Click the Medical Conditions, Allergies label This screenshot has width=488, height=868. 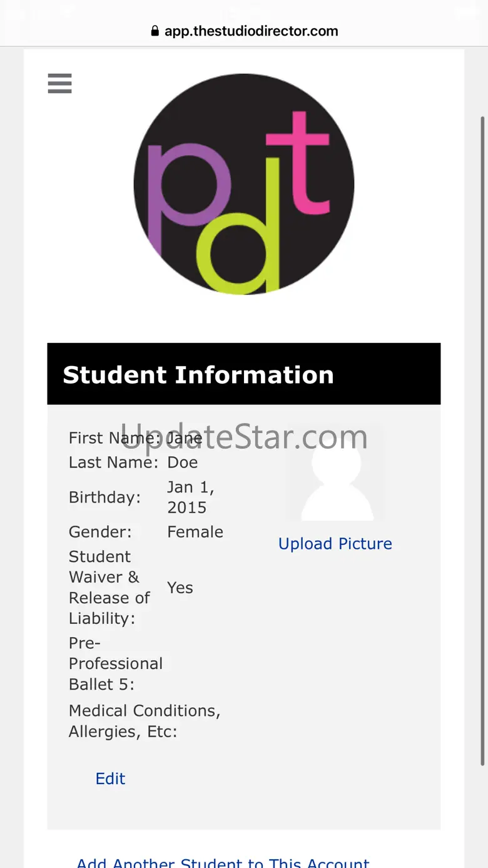coord(145,721)
